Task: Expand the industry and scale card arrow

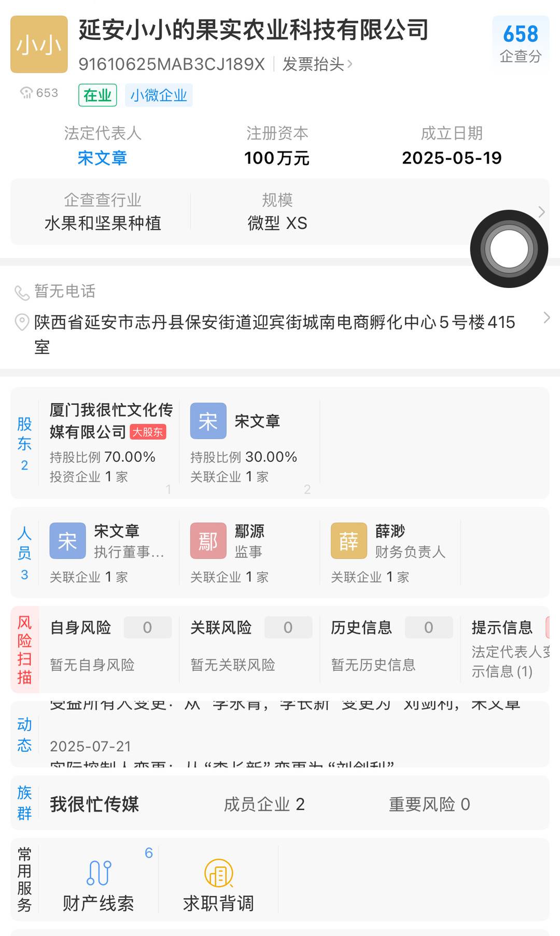Action: coord(542,212)
